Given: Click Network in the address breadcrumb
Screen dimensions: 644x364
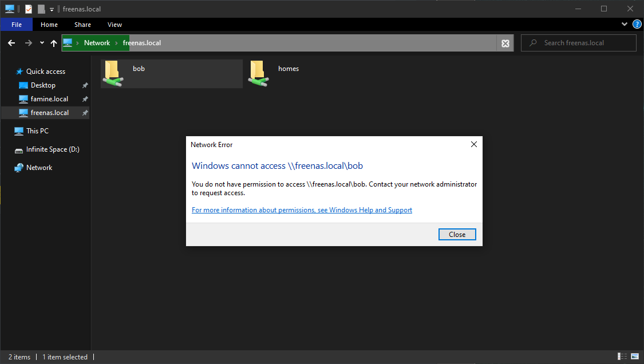Looking at the screenshot, I should pyautogui.click(x=97, y=43).
